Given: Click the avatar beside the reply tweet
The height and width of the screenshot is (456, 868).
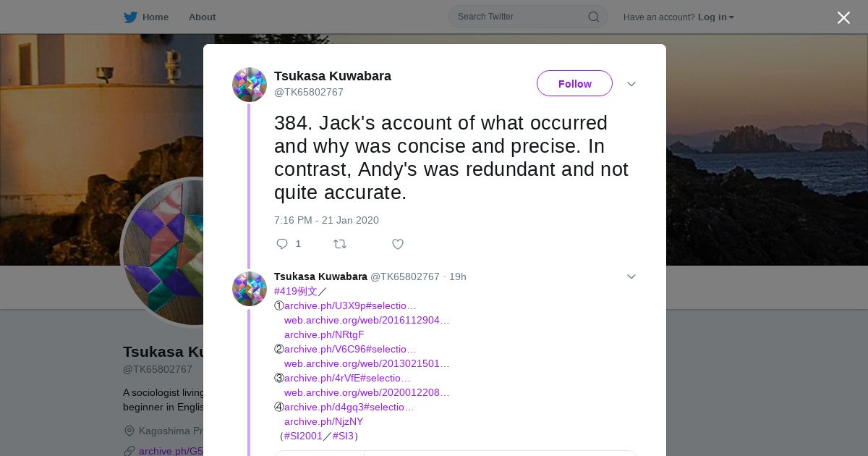Looking at the screenshot, I should coord(250,289).
